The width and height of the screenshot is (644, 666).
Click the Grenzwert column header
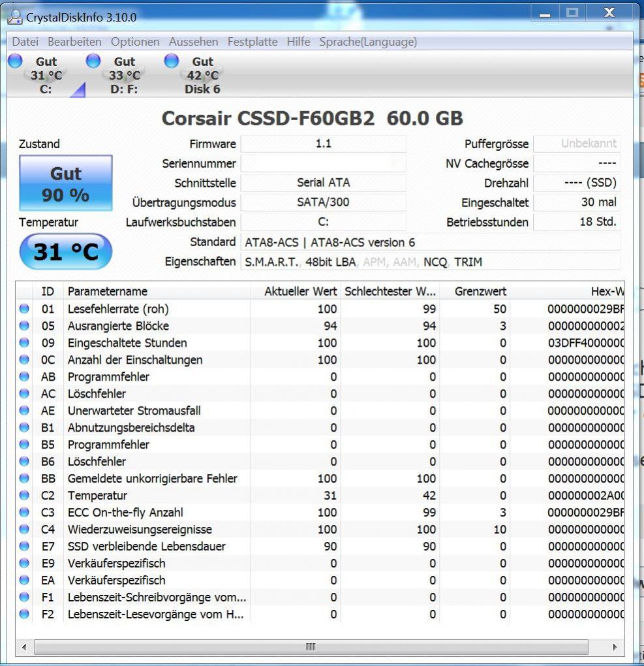coord(475,291)
